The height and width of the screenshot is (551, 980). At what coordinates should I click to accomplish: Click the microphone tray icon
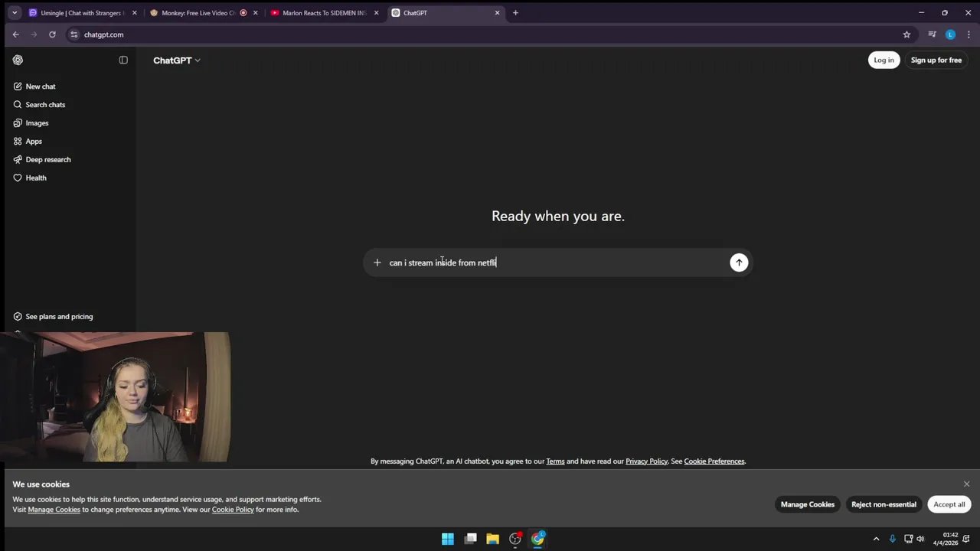coord(892,539)
